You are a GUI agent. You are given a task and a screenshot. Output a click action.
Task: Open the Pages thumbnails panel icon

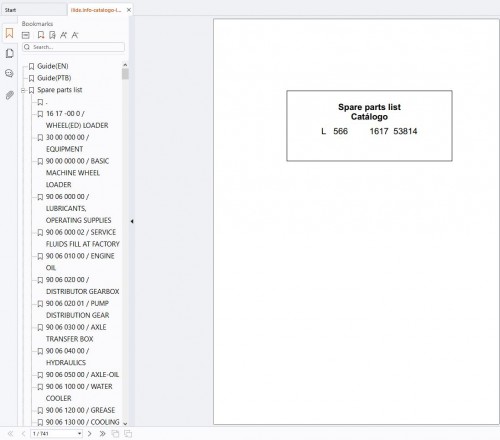click(9, 53)
